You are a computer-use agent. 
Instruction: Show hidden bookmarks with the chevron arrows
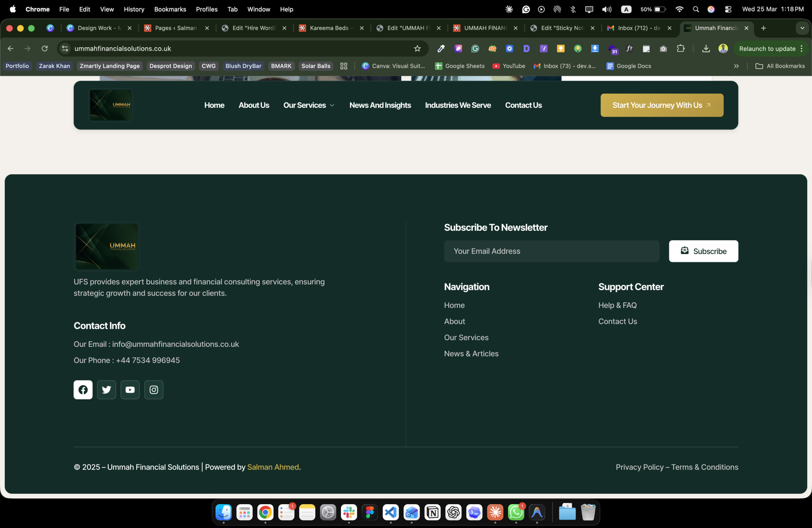tap(736, 66)
